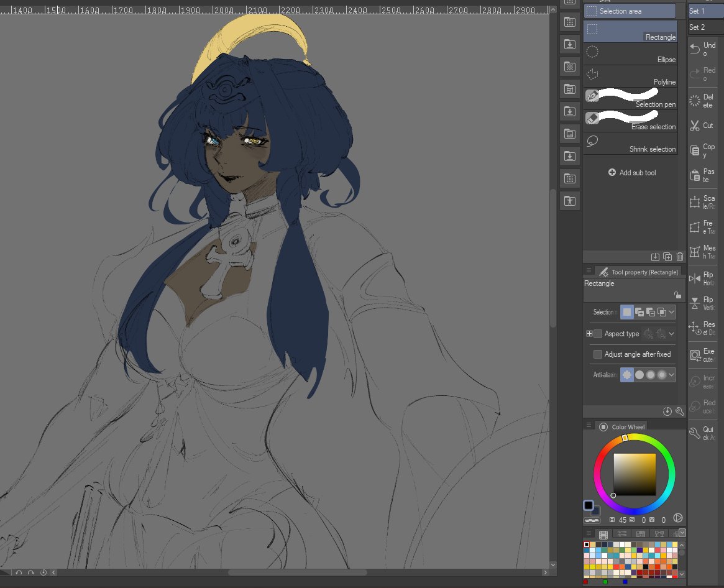Switch Quick Access to Set 1

point(705,11)
